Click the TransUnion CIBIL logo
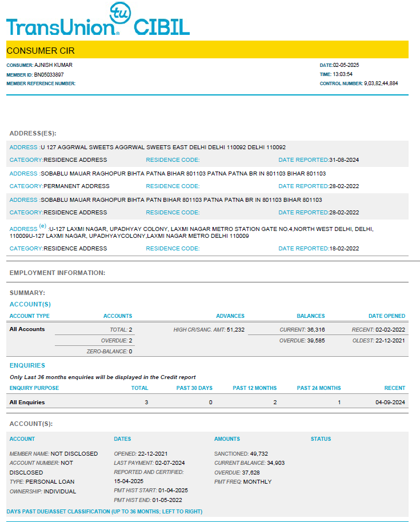Viewport: 420px width, 522px height. point(98,19)
